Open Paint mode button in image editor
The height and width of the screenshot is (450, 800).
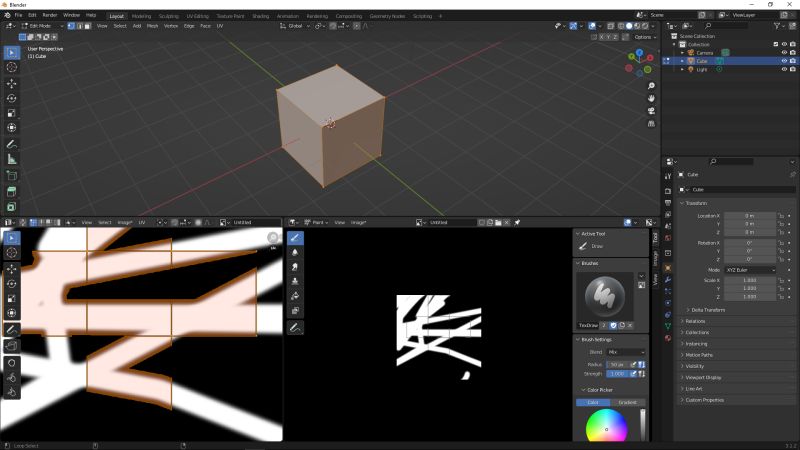click(317, 222)
